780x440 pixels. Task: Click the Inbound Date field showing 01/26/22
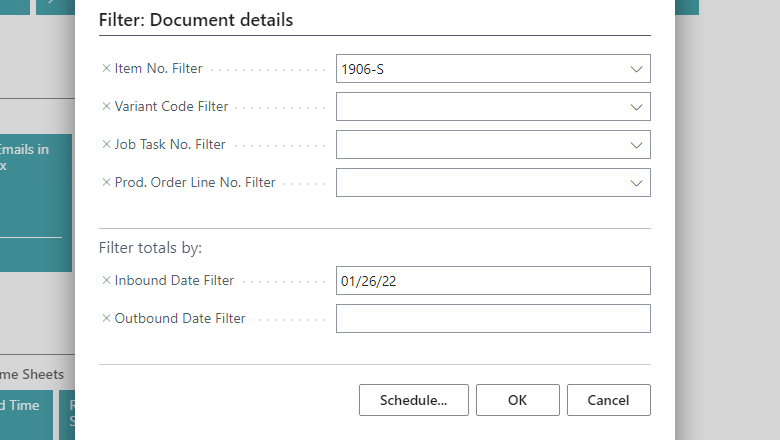(x=493, y=281)
